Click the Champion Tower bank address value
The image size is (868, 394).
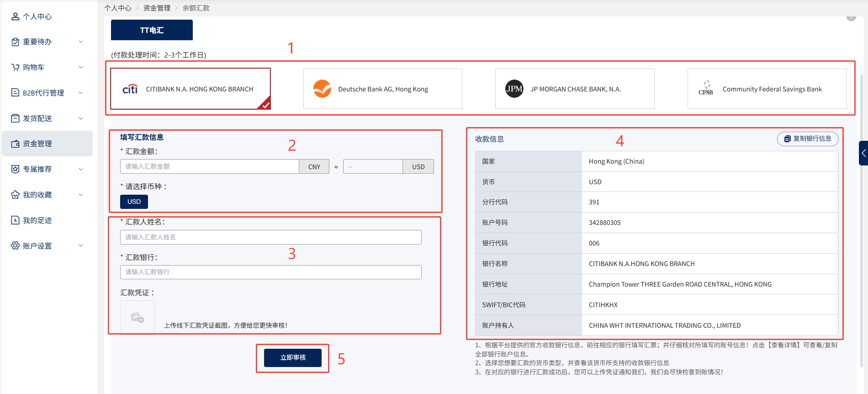point(680,284)
